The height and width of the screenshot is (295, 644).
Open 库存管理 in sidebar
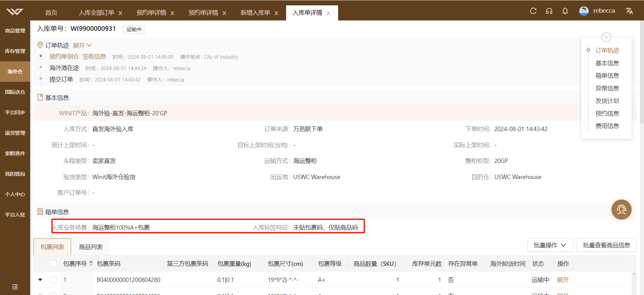[15, 51]
